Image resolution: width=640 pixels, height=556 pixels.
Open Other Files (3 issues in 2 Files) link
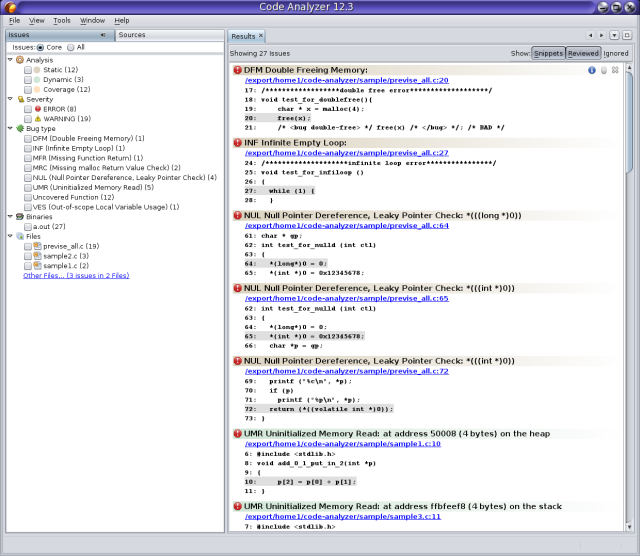76,276
